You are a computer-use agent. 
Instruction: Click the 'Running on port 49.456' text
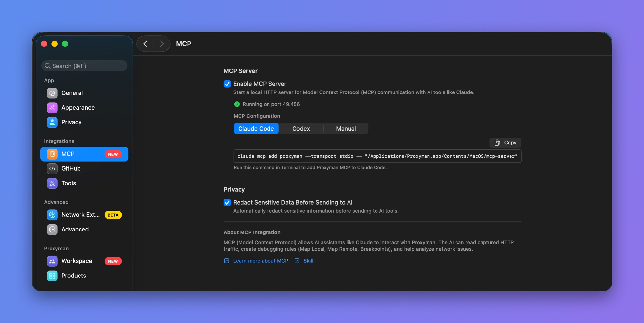click(271, 104)
